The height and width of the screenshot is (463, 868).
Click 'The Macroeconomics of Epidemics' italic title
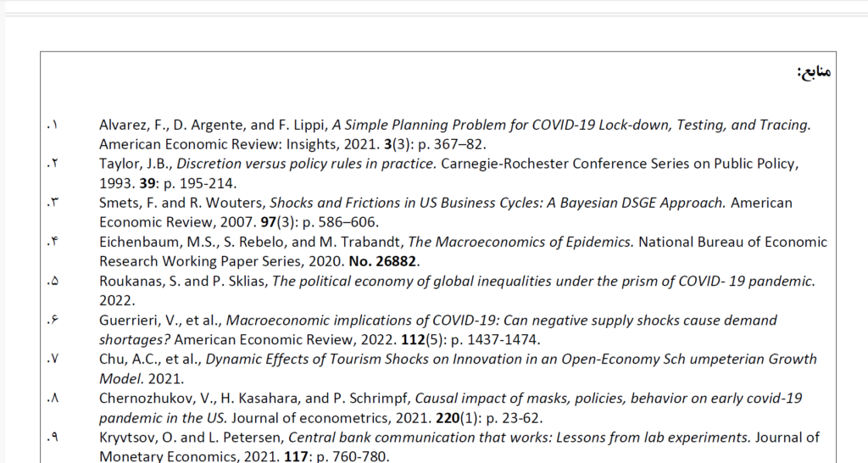pos(520,242)
